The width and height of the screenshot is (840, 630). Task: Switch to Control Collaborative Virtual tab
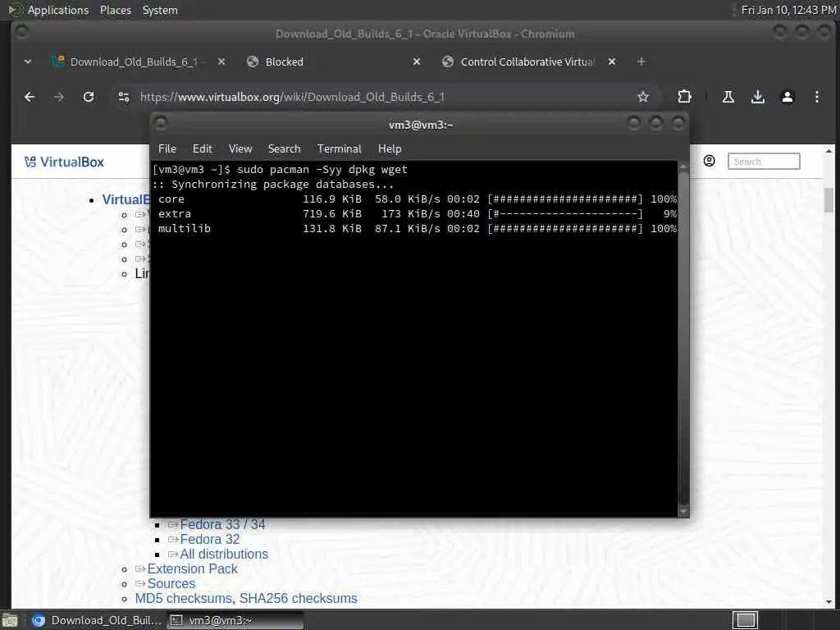(x=527, y=62)
